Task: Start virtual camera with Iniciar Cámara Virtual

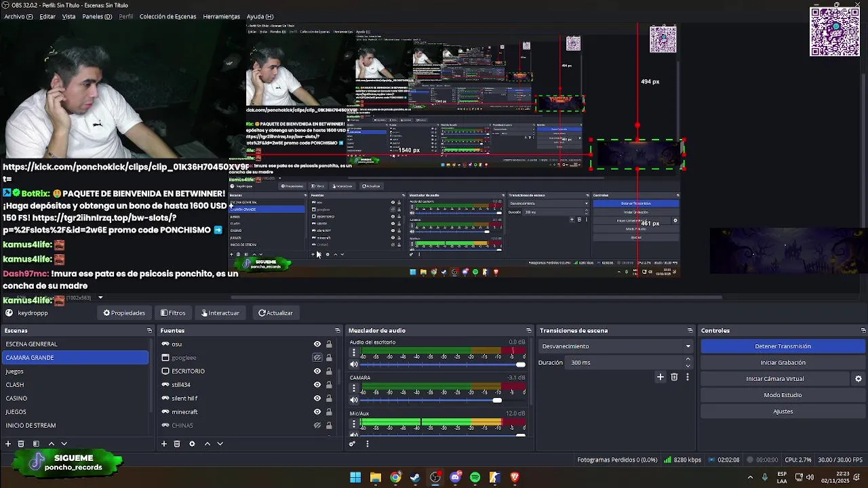Action: (x=774, y=379)
